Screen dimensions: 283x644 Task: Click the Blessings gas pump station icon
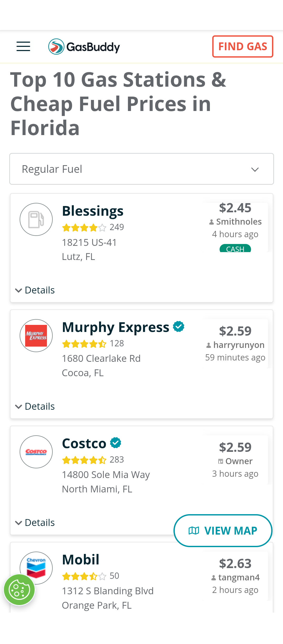click(36, 219)
